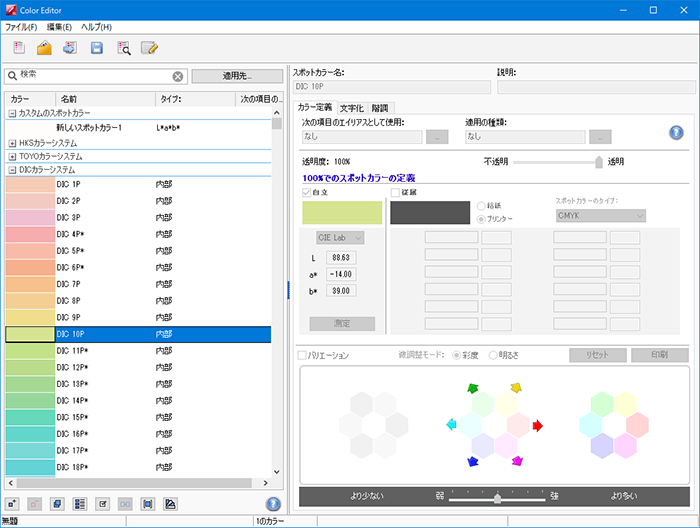
Task: Enable the バリエーション checkbox
Action: pyautogui.click(x=302, y=355)
